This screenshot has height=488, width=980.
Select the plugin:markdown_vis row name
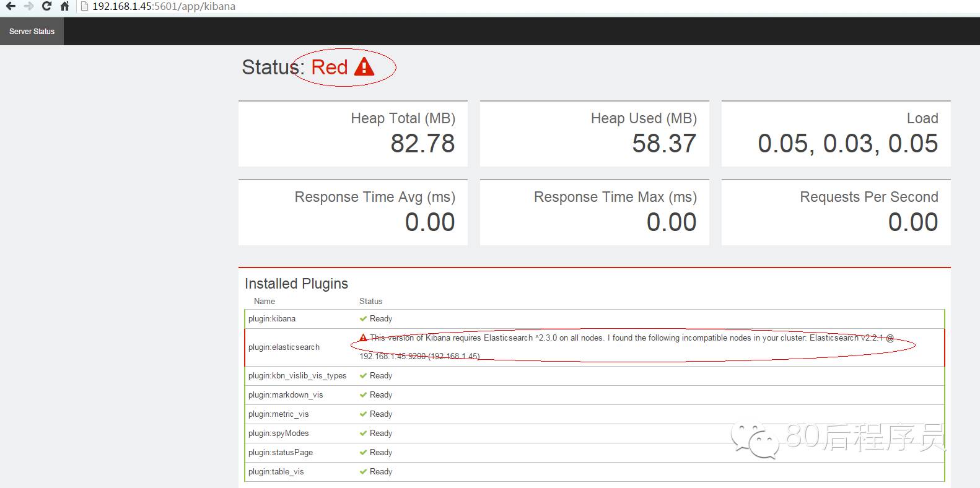286,395
